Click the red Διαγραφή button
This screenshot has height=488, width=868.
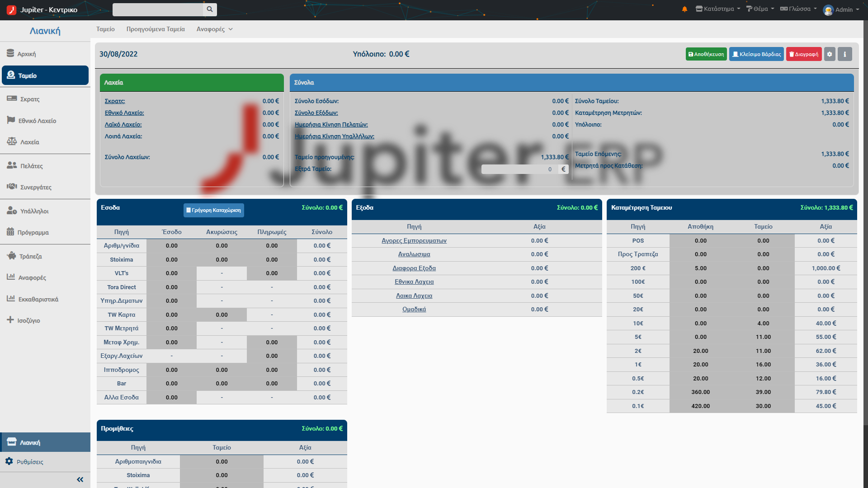coord(804,54)
